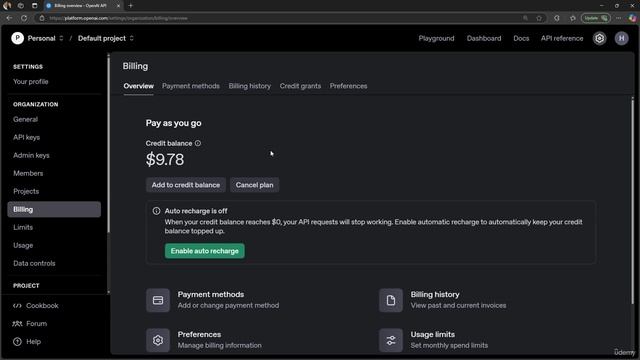Click the Cancel plan button
This screenshot has width=640, height=360.
[x=254, y=185]
